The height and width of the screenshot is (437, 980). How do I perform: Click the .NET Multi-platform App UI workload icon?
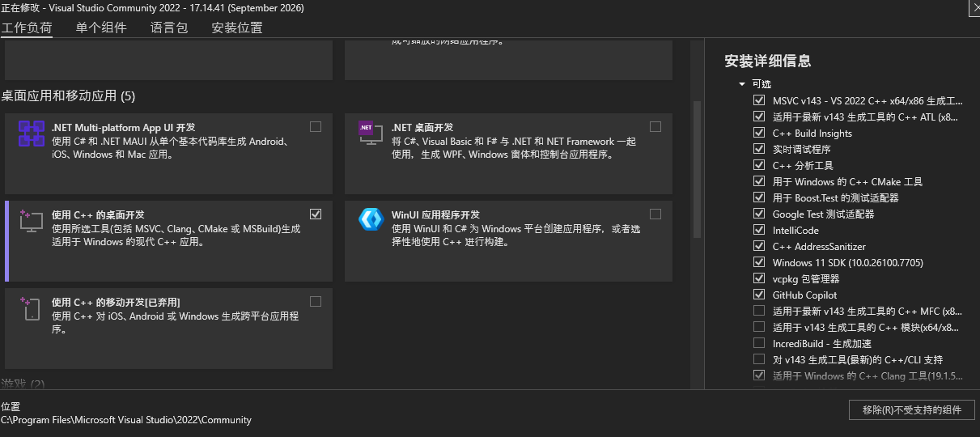(32, 134)
